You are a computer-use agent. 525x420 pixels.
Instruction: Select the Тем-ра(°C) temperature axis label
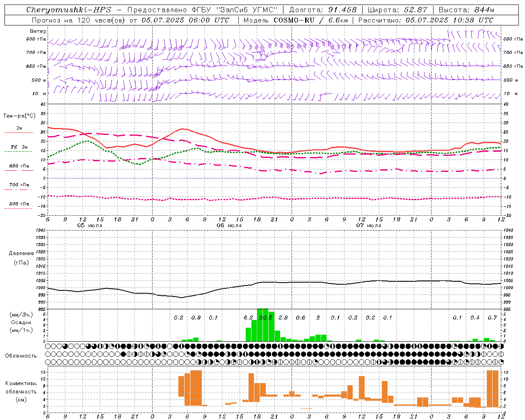[x=19, y=116]
